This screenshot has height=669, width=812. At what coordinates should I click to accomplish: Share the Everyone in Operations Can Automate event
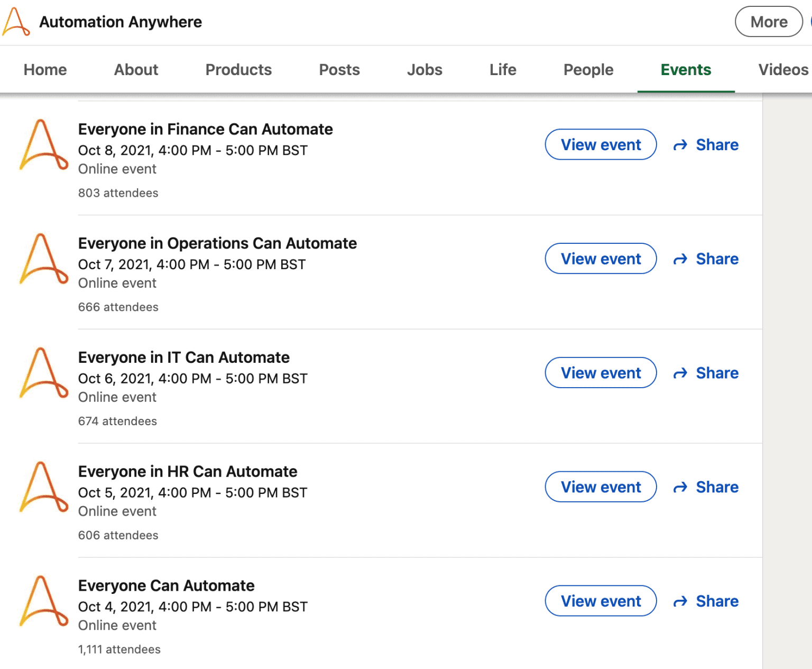click(x=706, y=259)
